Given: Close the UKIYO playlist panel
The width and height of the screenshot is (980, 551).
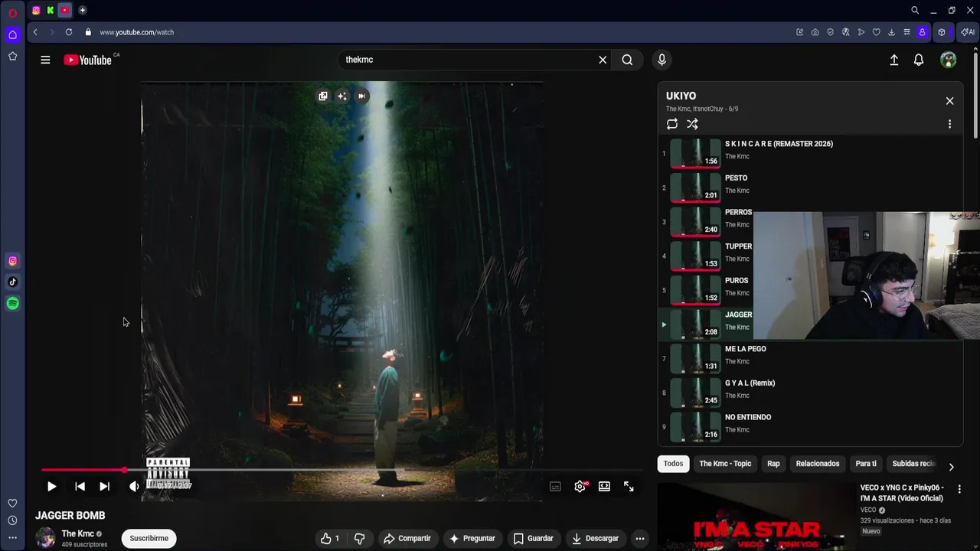Looking at the screenshot, I should (x=949, y=101).
